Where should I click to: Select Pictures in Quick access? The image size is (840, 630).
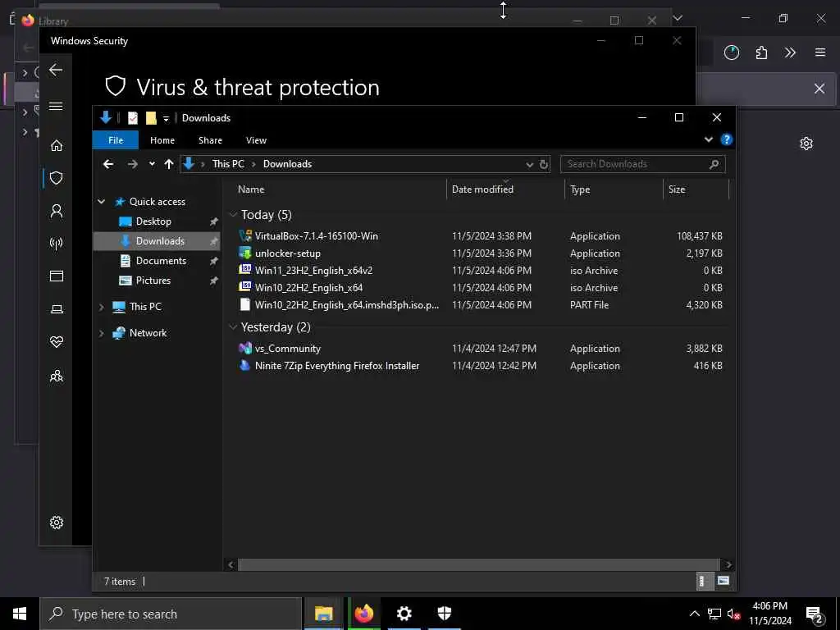pos(153,281)
